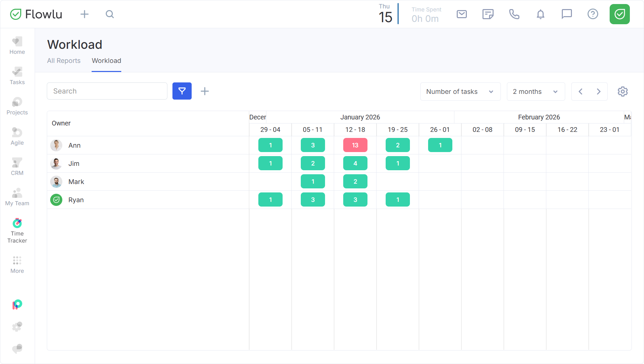
Task: Open the chat messages icon
Action: (x=567, y=14)
